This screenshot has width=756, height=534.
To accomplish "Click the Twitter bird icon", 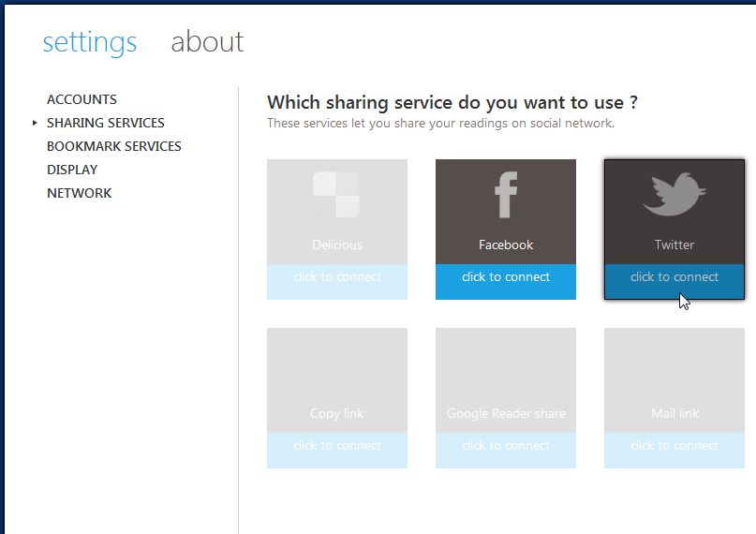I will click(x=674, y=194).
